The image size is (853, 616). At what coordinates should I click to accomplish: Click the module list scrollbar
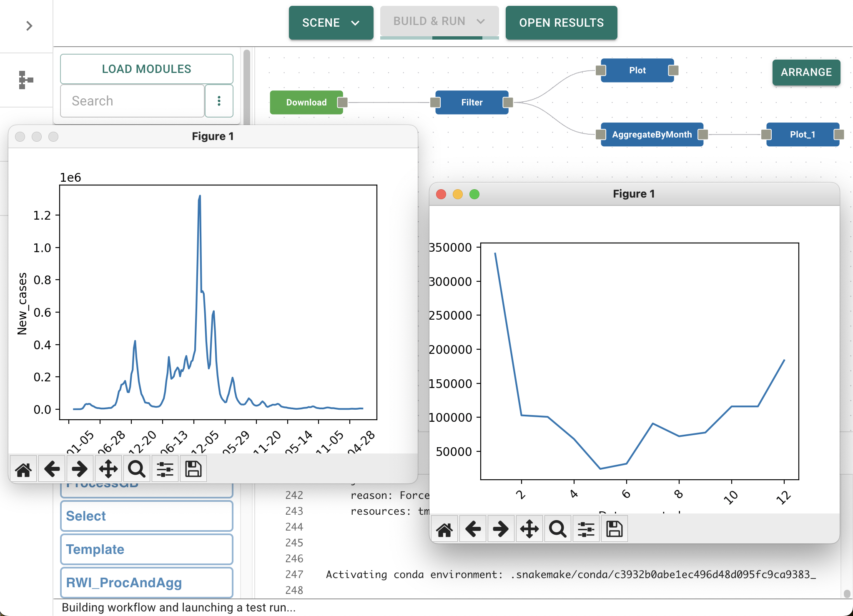coord(247,88)
